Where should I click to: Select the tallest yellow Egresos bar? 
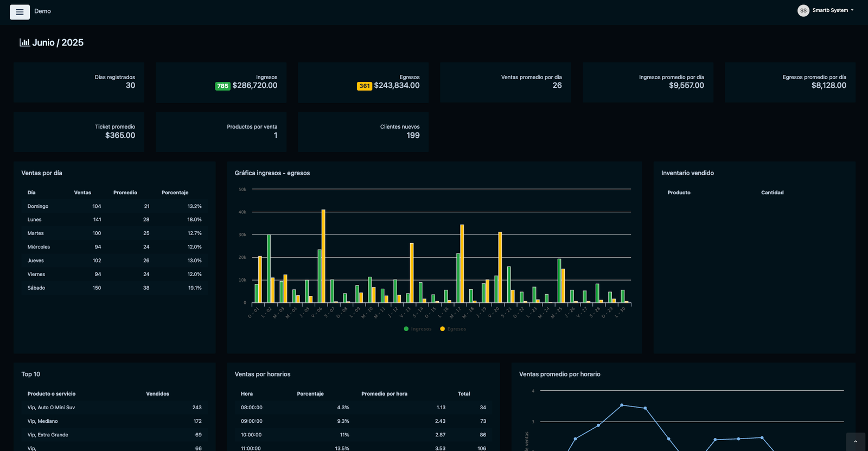(323, 256)
